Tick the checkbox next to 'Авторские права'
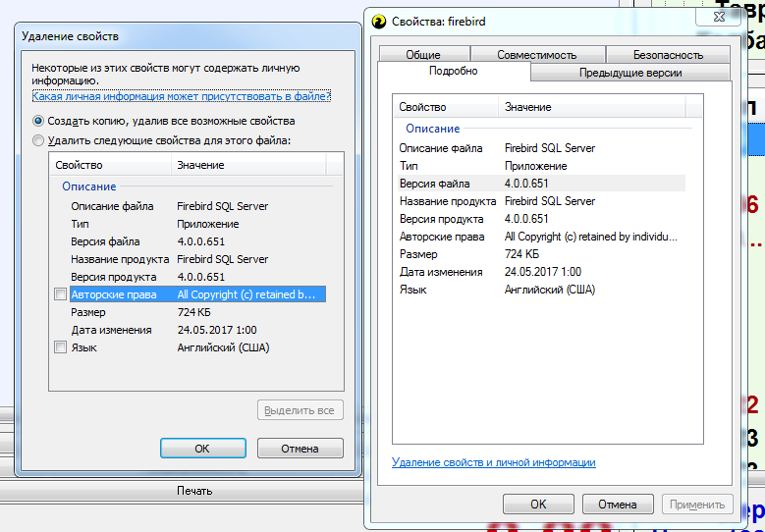 pos(60,294)
